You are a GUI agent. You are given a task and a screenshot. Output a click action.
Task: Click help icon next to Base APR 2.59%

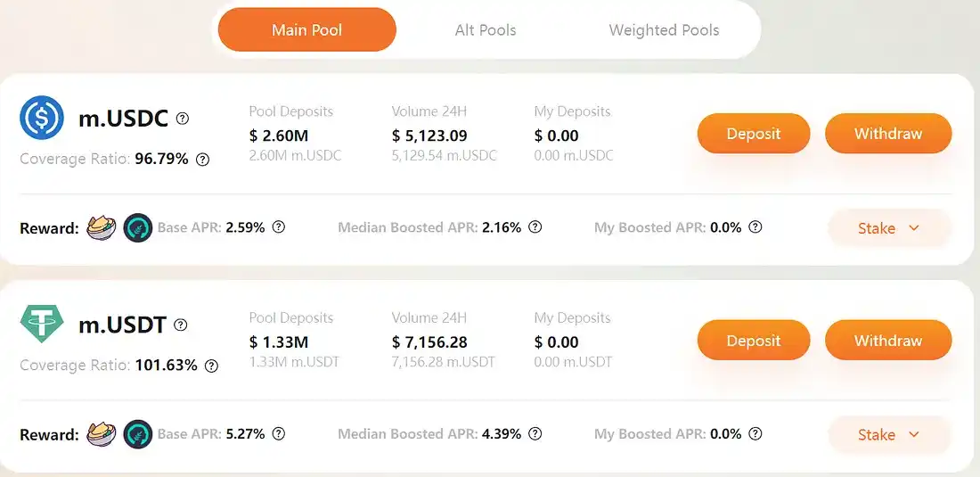click(x=278, y=227)
